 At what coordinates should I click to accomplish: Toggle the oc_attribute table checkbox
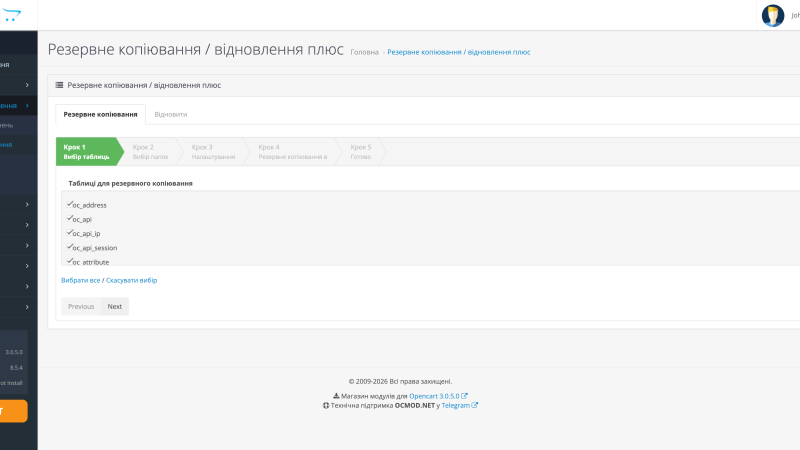69,261
